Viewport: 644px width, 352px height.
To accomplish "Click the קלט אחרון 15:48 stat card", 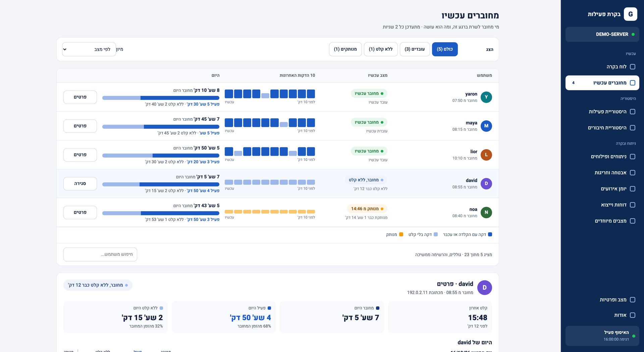I will [x=440, y=317].
